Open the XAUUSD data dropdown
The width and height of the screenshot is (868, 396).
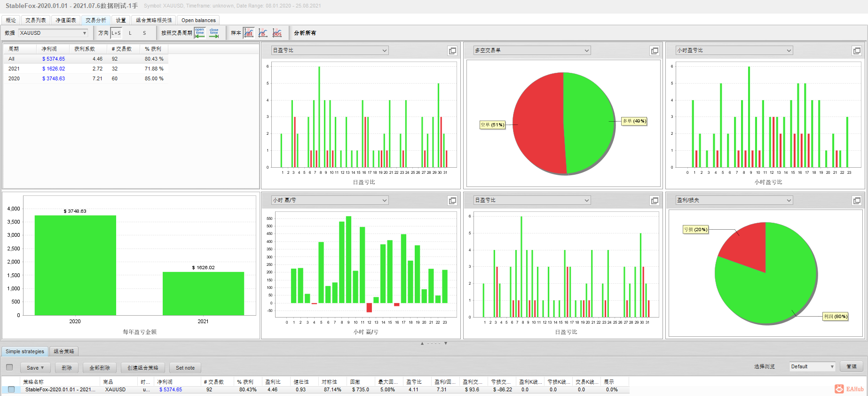click(53, 33)
